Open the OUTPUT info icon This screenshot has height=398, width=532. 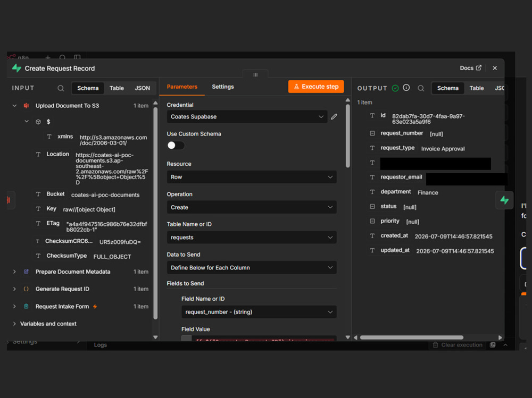pyautogui.click(x=406, y=88)
